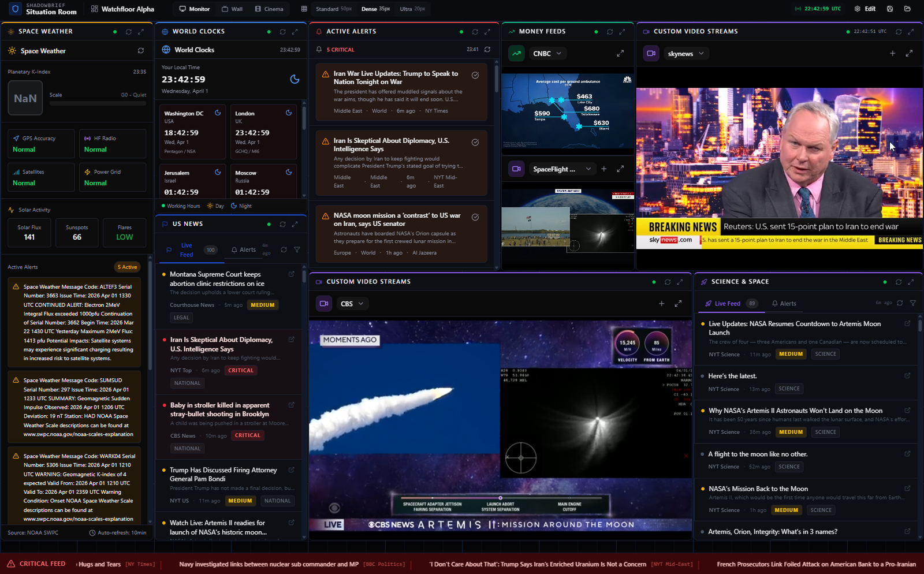Open Alerts tab in Science & Space
This screenshot has height=574, width=924.
784,304
